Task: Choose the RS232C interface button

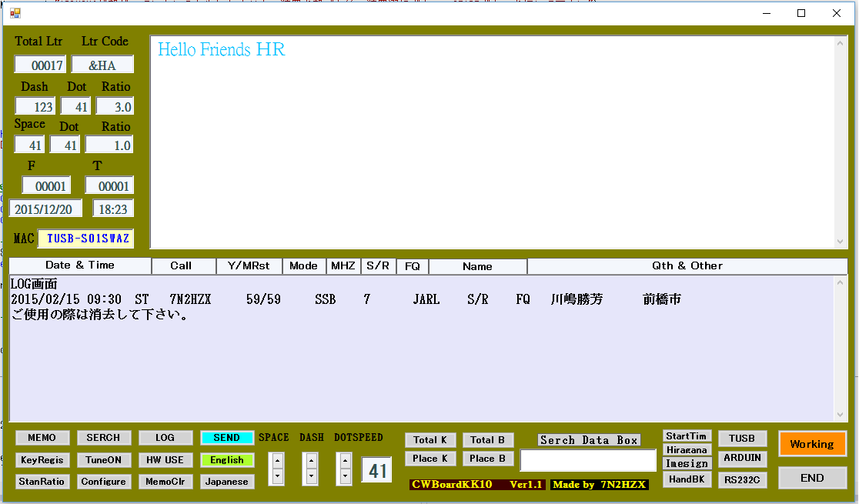Action: (x=742, y=480)
